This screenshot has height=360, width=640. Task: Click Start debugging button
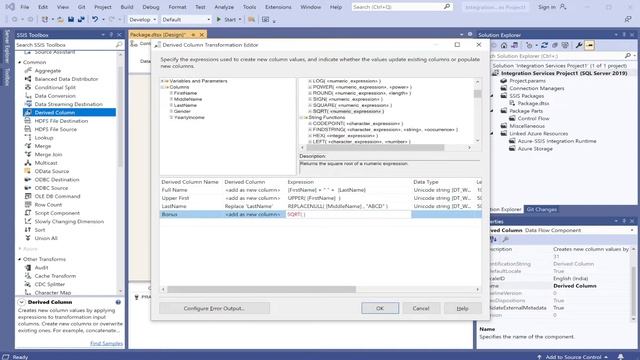click(228, 19)
